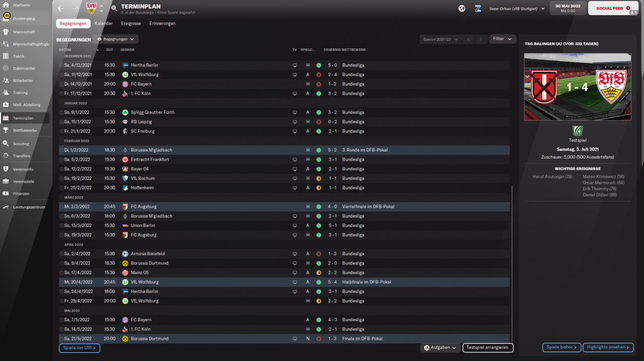Click the blue Z logo icon
Image resolution: width=644 pixels, height=361 pixels.
pyautogui.click(x=477, y=9)
